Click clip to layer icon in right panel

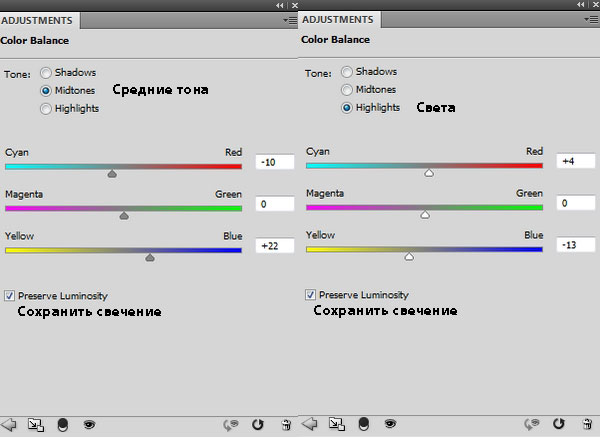[364, 424]
